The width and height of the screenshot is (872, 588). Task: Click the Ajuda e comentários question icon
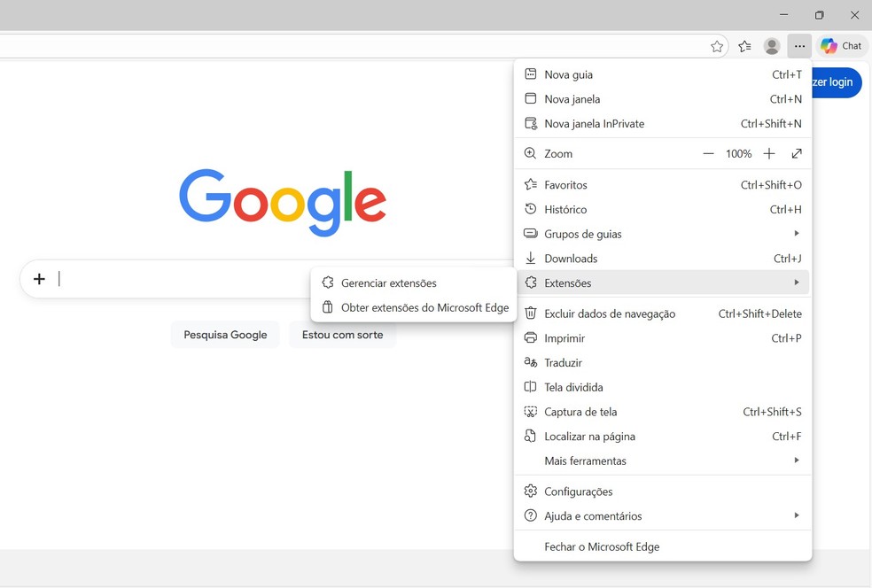point(531,515)
